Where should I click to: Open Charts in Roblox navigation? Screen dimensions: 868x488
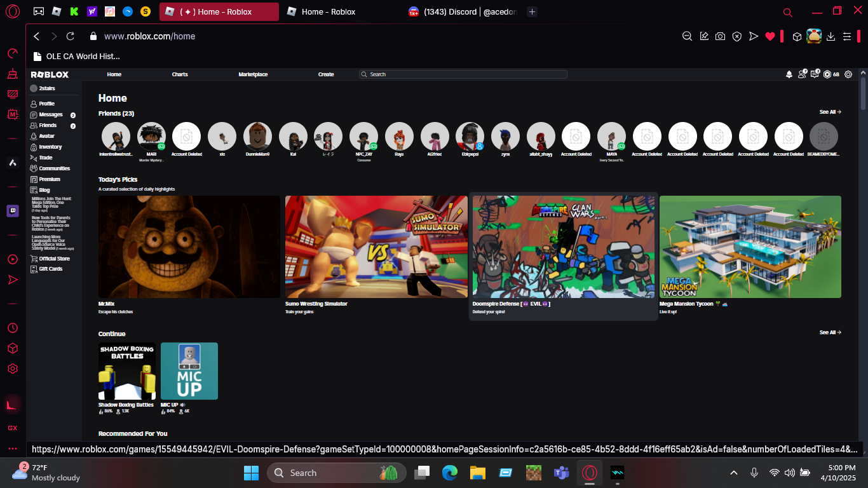tap(180, 74)
